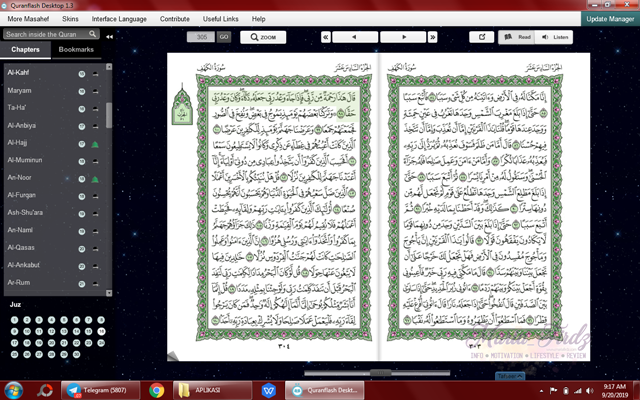Select highlighted Juz 16 in the Juz grid
Image resolution: width=640 pixels, height=400 pixels.
pyautogui.click(x=101, y=331)
